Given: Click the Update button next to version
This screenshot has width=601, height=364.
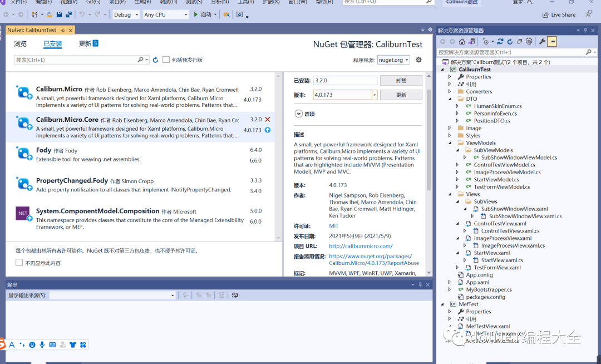Looking at the screenshot, I should click(401, 95).
